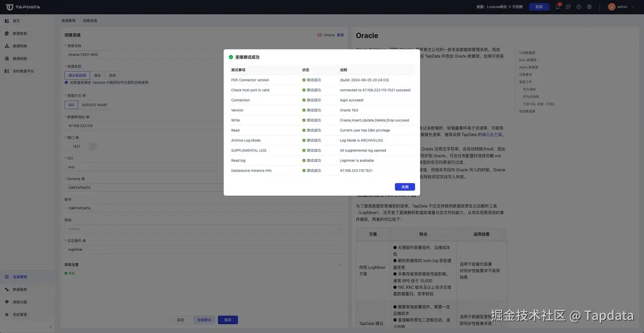
Task: Click the info icon beside 端口
Action: click(77, 137)
